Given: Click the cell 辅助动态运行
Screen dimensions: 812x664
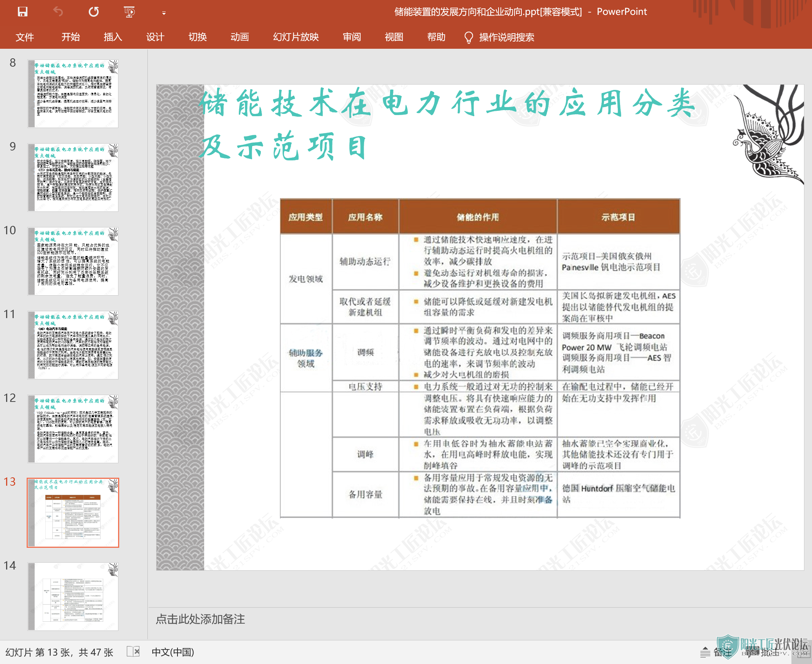Looking at the screenshot, I should click(x=365, y=262).
